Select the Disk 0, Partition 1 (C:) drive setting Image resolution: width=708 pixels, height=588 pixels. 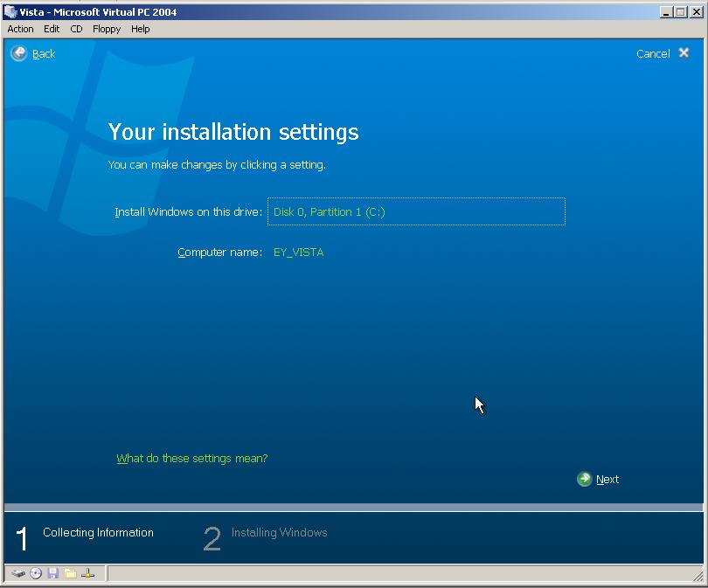click(416, 211)
